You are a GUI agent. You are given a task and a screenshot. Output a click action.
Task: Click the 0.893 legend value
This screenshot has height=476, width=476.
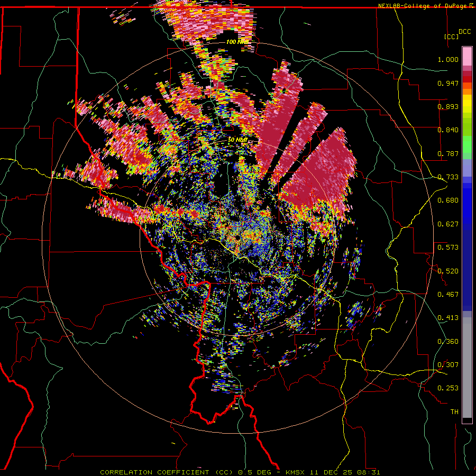[448, 106]
